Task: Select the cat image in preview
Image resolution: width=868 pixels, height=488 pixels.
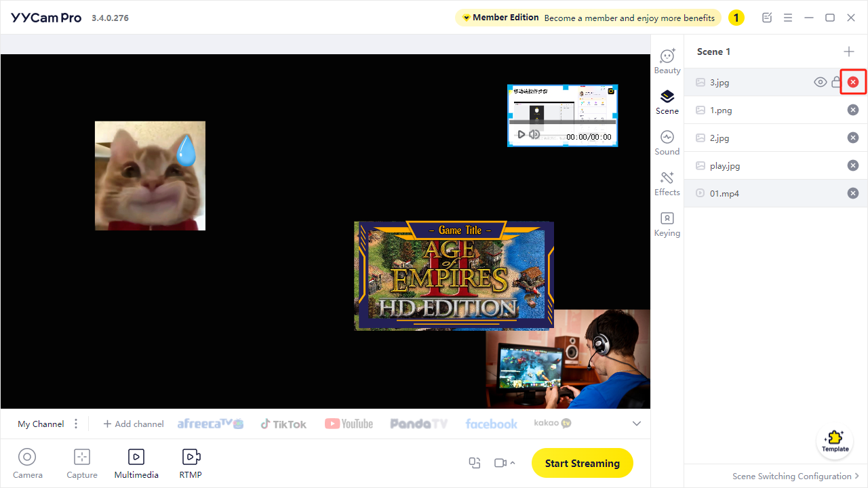Action: 150,176
